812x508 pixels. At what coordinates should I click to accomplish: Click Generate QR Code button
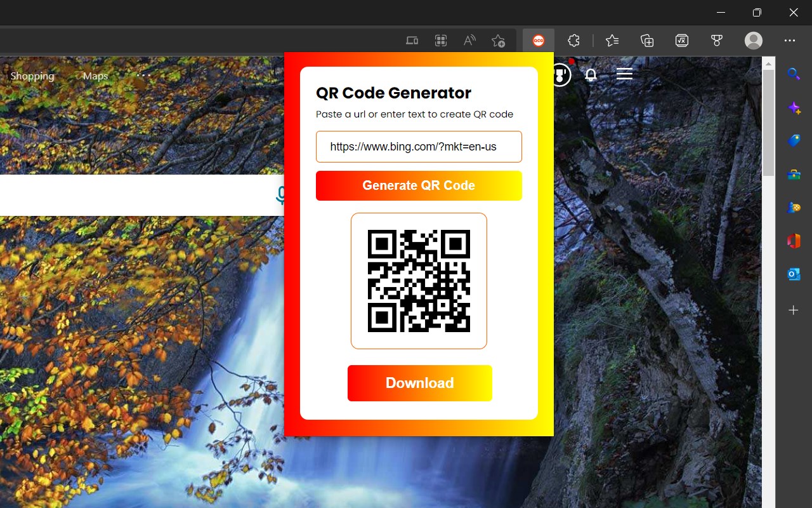pyautogui.click(x=419, y=185)
